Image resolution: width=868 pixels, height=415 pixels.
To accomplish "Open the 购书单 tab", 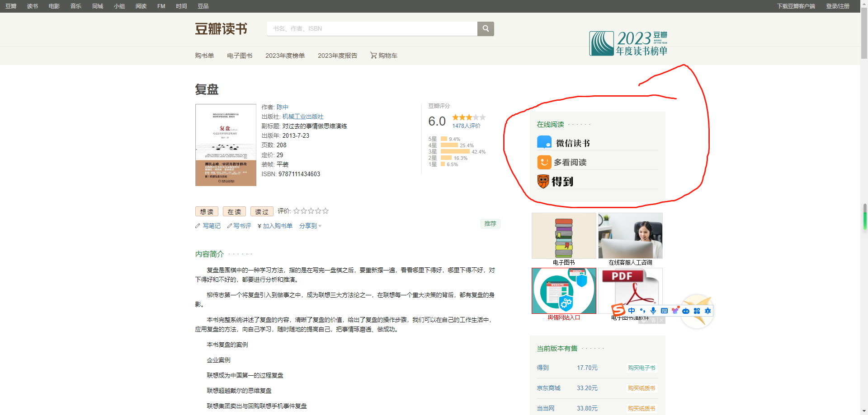I will pos(204,56).
